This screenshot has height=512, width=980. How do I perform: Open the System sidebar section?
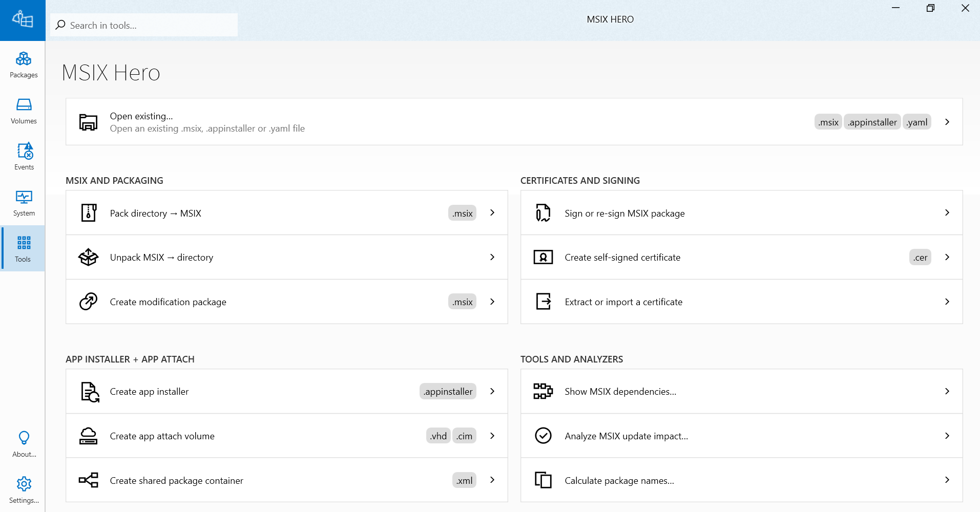pos(24,203)
